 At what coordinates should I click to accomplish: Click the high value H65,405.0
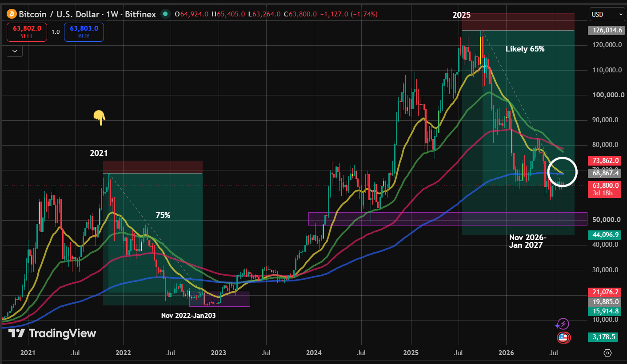[228, 14]
